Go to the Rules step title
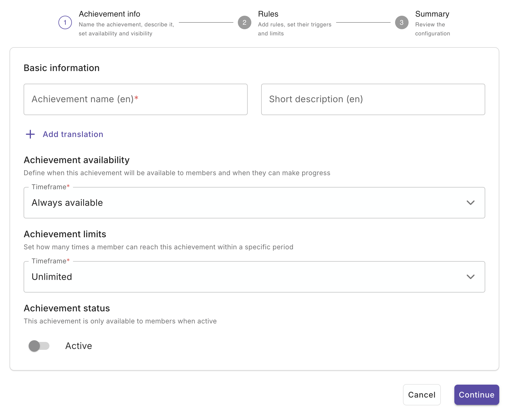515x420 pixels. coord(268,14)
